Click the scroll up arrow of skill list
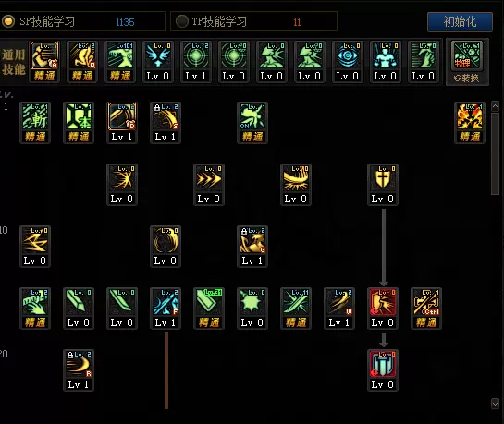This screenshot has height=424, width=504. (x=495, y=106)
